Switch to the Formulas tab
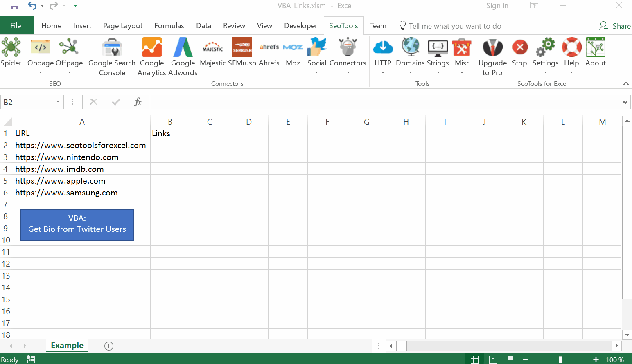This screenshot has height=364, width=632. tap(169, 25)
